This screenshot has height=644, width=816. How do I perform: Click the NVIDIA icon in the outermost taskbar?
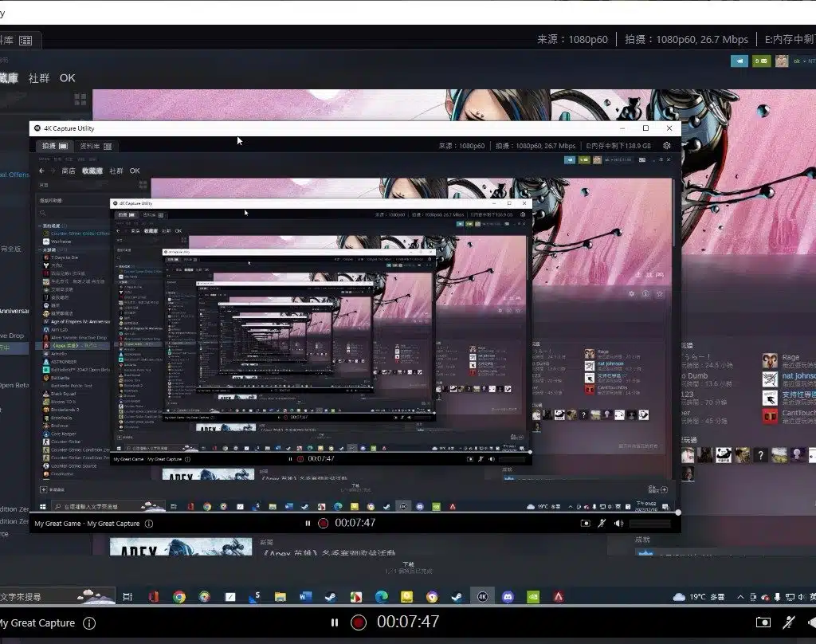[533, 596]
